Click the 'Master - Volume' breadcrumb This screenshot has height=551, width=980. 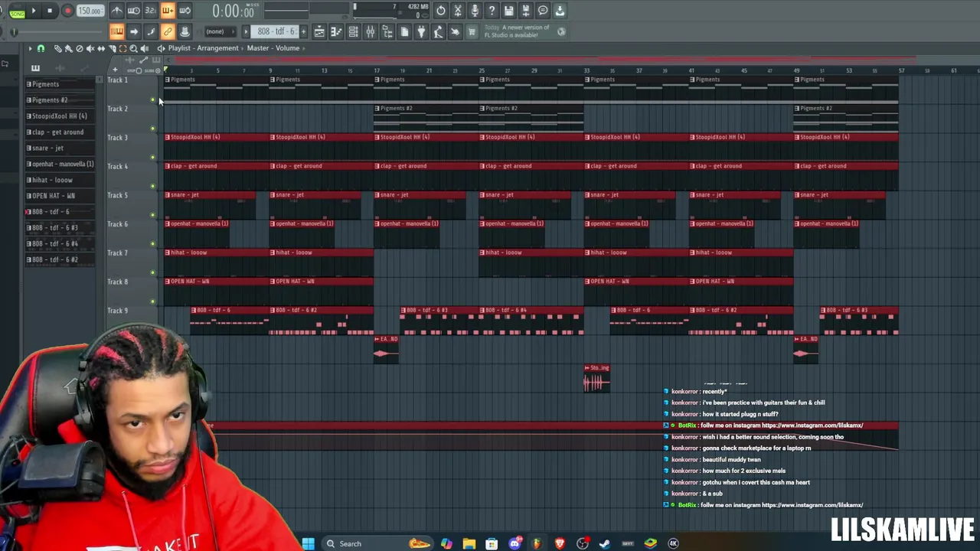(273, 48)
